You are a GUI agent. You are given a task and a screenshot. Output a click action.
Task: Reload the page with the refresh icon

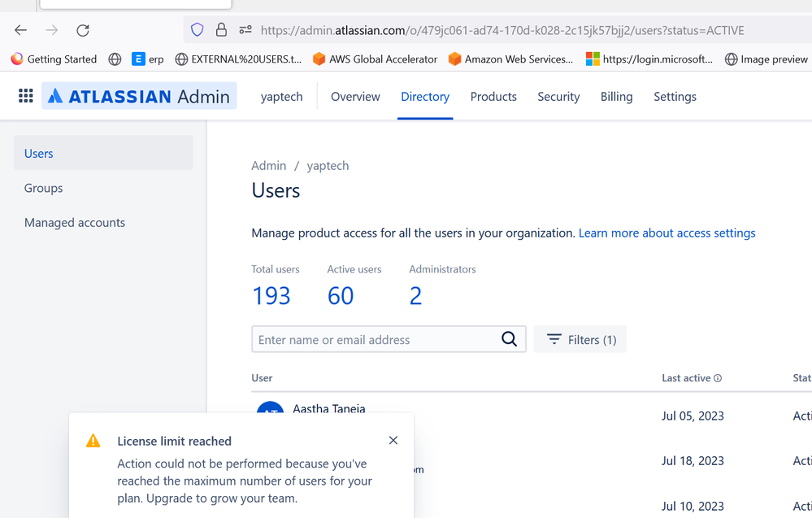(x=83, y=30)
